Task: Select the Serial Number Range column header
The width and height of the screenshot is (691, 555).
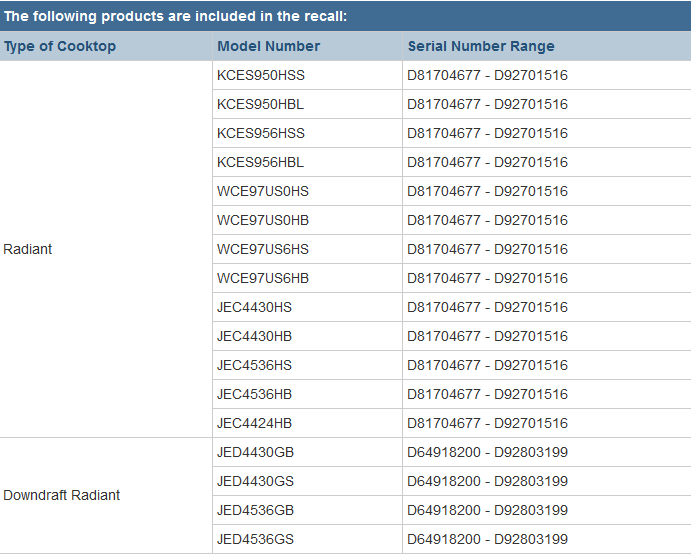Action: pyautogui.click(x=481, y=46)
